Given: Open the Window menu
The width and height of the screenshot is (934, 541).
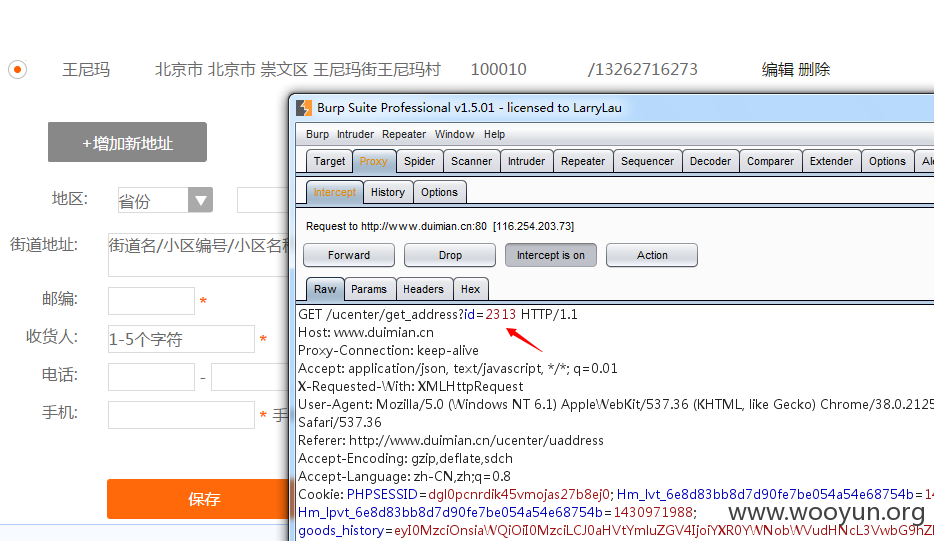Looking at the screenshot, I should click(x=454, y=134).
